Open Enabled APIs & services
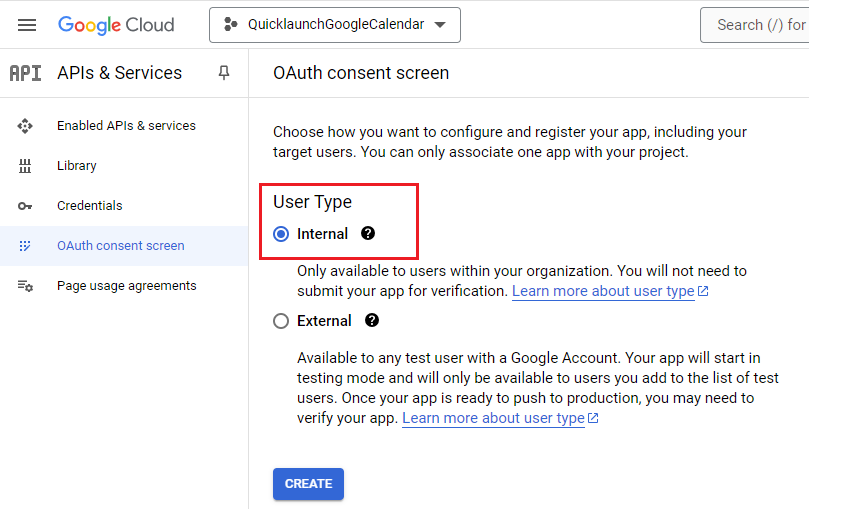 tap(126, 126)
